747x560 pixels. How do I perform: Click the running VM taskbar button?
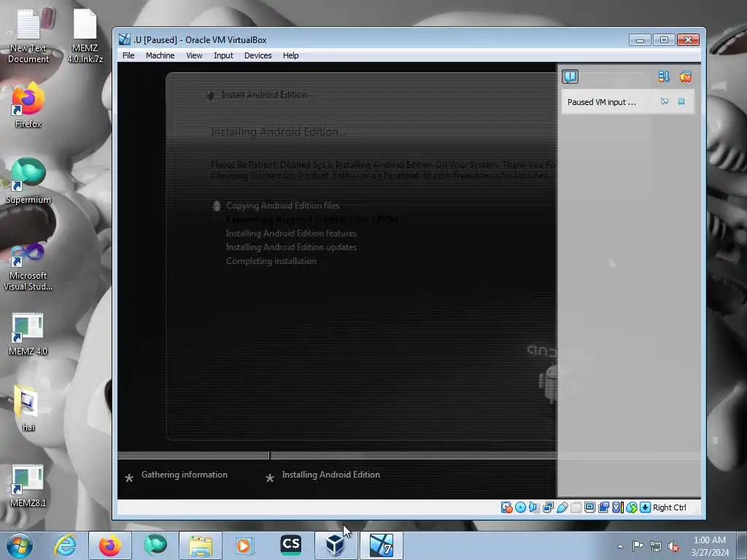pos(381,545)
